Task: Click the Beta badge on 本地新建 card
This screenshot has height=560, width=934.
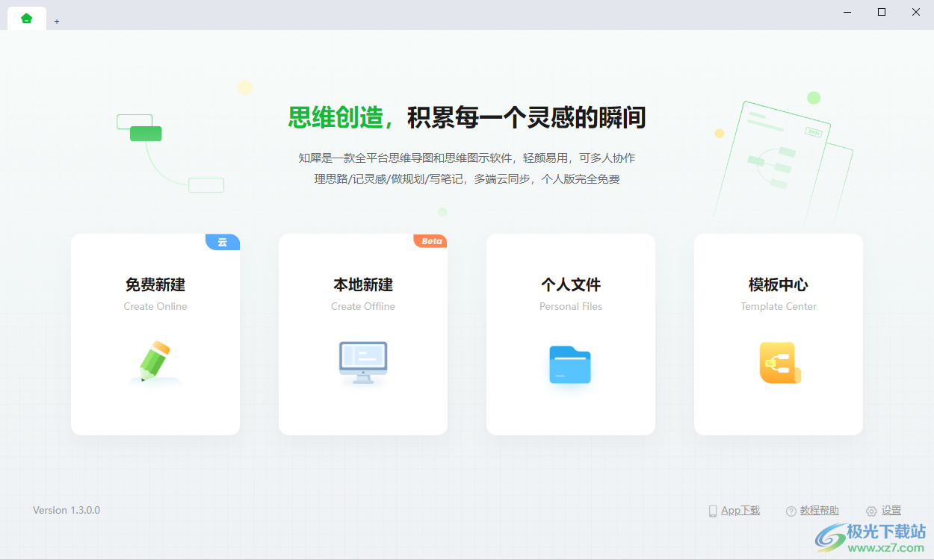Action: click(430, 241)
